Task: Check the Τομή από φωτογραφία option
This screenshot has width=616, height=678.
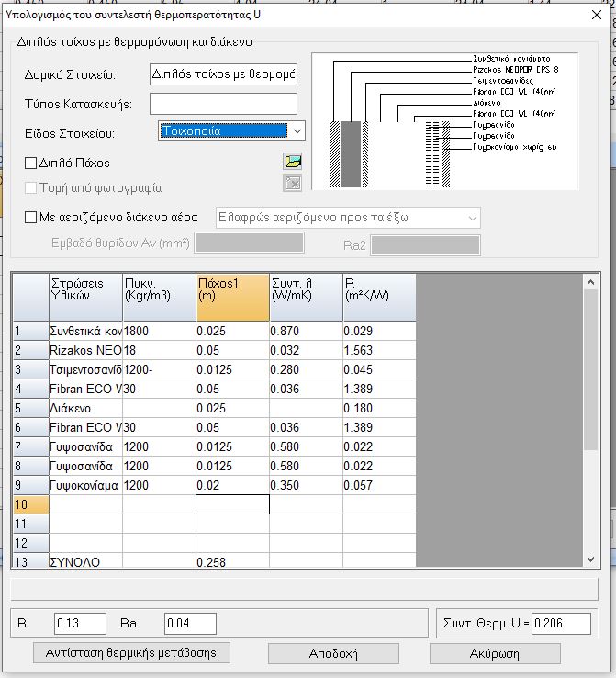Action: point(30,188)
